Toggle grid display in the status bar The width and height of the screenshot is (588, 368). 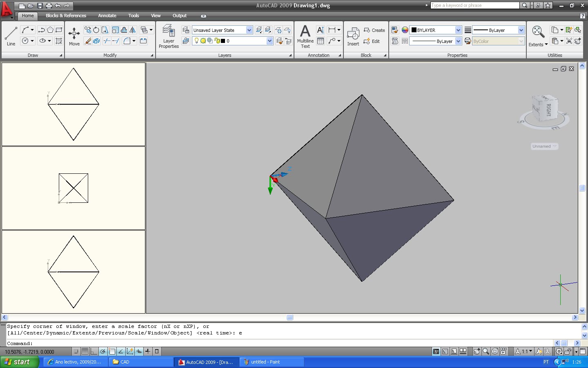point(85,351)
